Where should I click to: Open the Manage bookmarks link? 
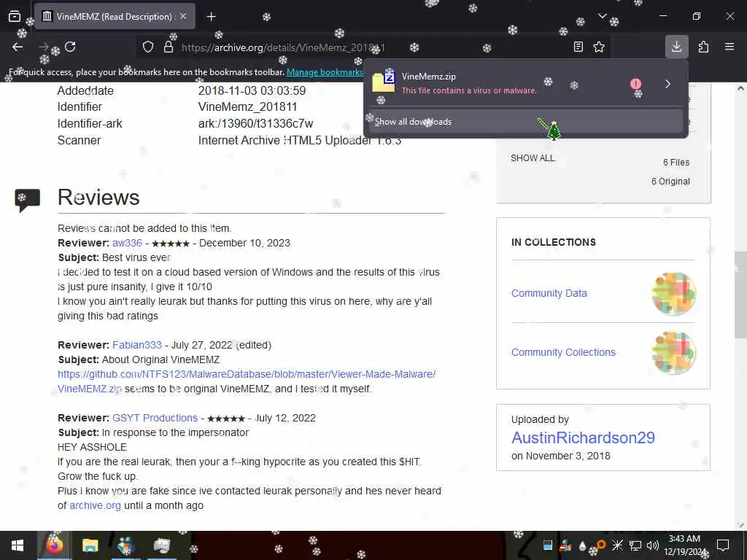[325, 72]
